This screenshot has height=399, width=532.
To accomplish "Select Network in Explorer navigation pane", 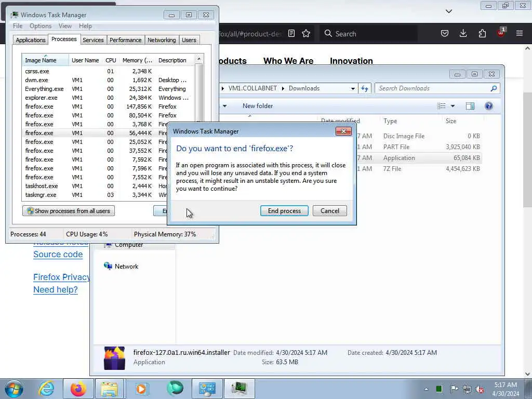I will (126, 267).
